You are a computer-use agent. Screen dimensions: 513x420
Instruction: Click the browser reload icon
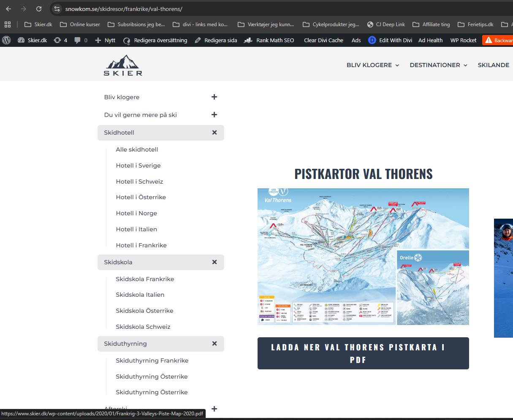(x=39, y=9)
